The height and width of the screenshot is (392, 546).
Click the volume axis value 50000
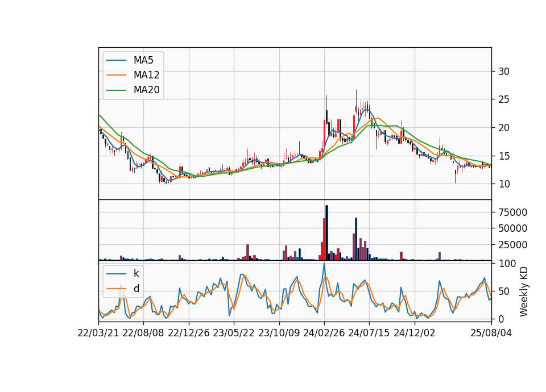[x=513, y=228]
